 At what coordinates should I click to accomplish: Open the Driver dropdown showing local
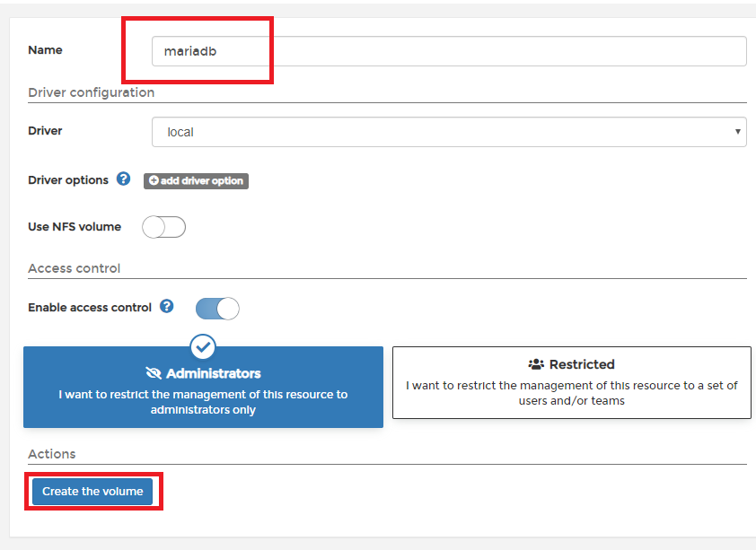coord(449,132)
